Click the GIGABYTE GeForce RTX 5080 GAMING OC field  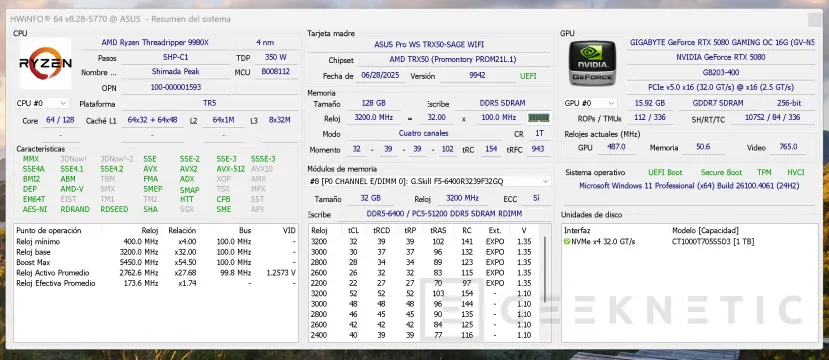point(722,42)
